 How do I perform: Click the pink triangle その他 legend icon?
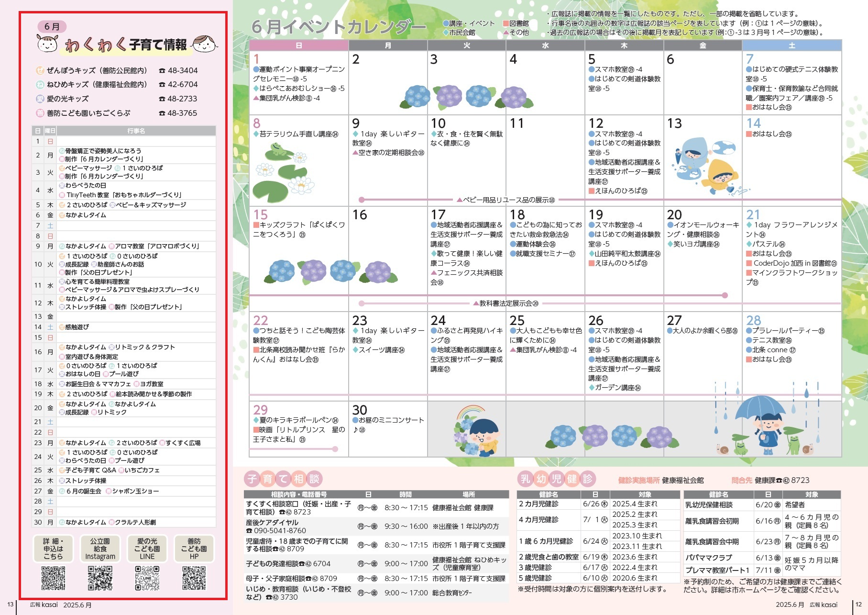coord(505,33)
